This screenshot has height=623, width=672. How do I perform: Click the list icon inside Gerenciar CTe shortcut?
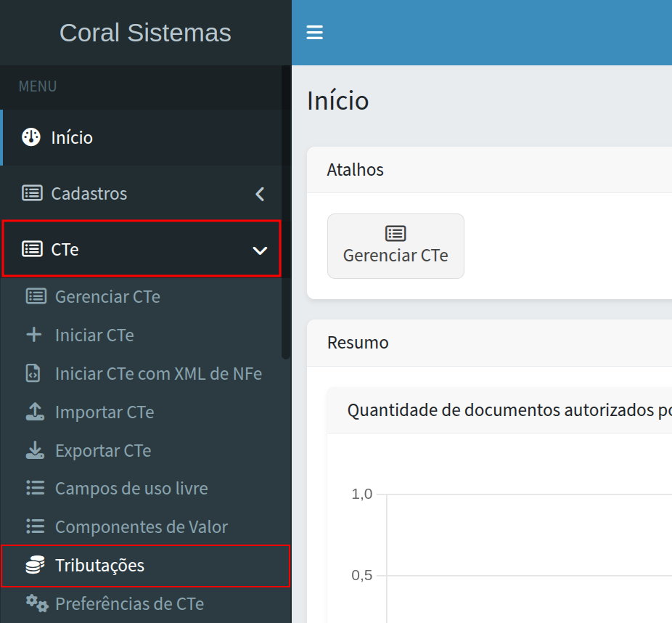(396, 233)
